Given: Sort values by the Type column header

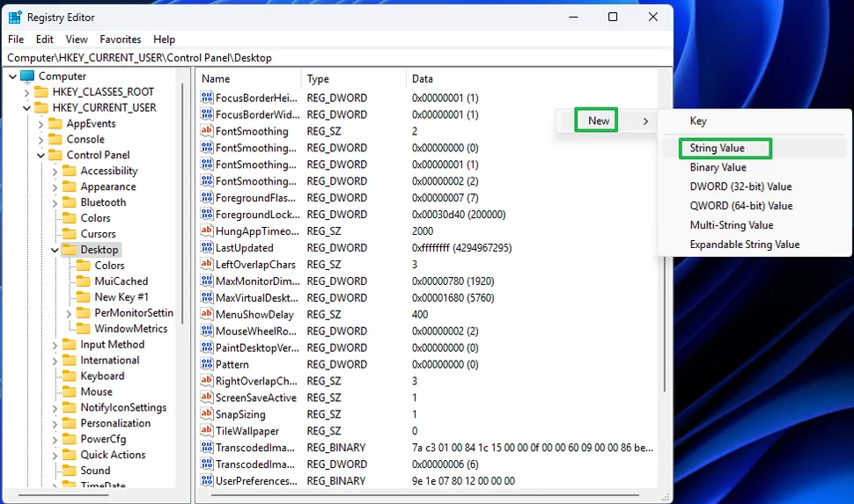Looking at the screenshot, I should click(x=318, y=79).
